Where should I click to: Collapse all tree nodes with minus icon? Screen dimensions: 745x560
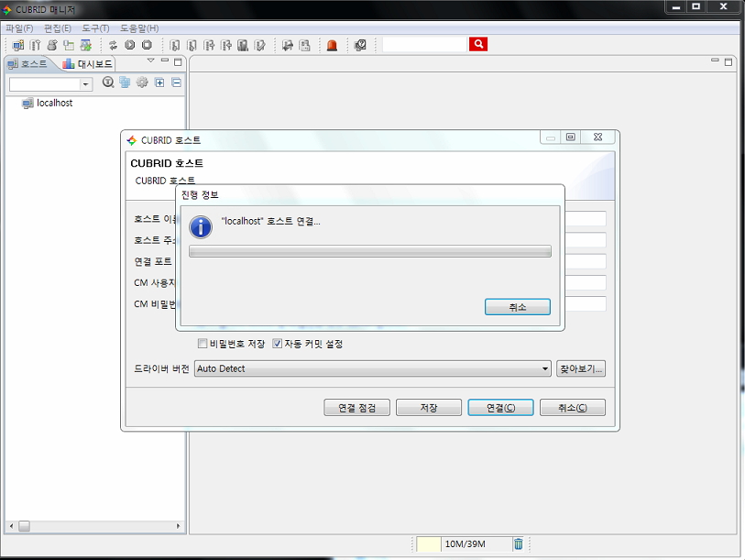click(x=176, y=82)
